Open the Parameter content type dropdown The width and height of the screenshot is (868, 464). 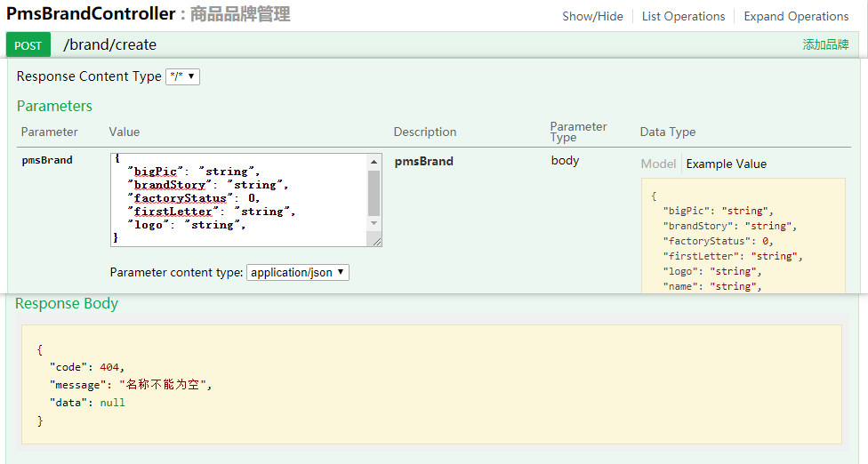298,273
